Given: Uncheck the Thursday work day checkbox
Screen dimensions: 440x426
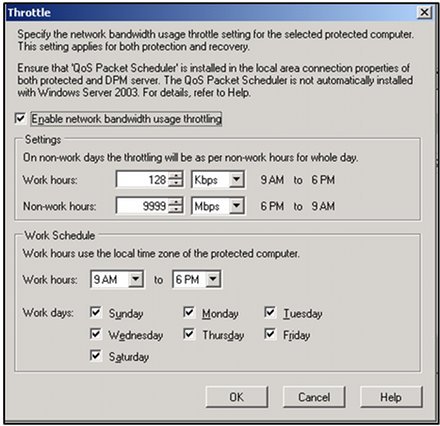Looking at the screenshot, I should point(189,334).
